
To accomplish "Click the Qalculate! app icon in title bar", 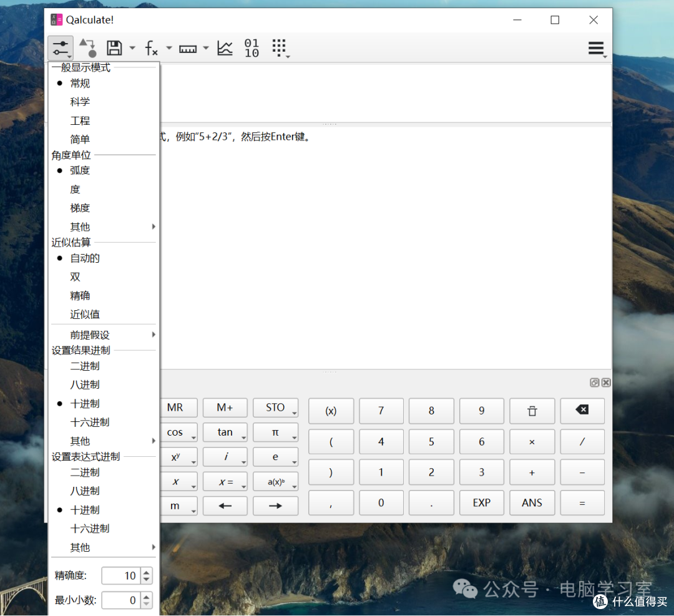I will point(56,20).
